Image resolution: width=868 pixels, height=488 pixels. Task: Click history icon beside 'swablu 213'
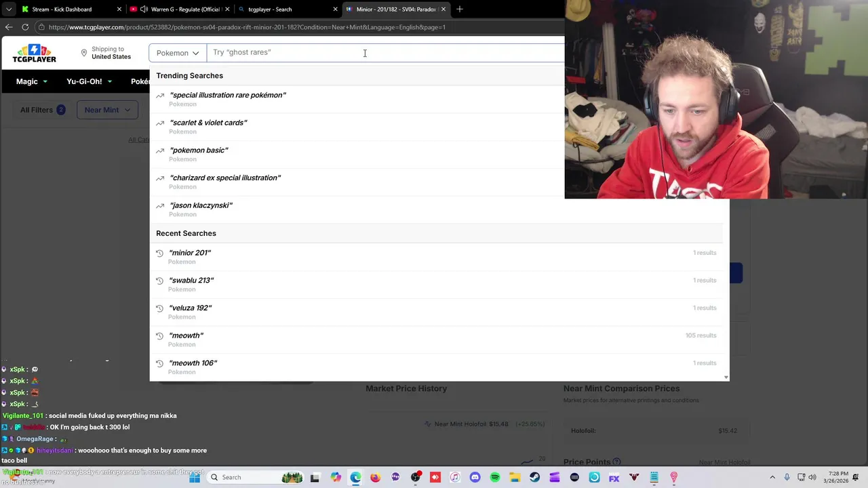tap(160, 281)
